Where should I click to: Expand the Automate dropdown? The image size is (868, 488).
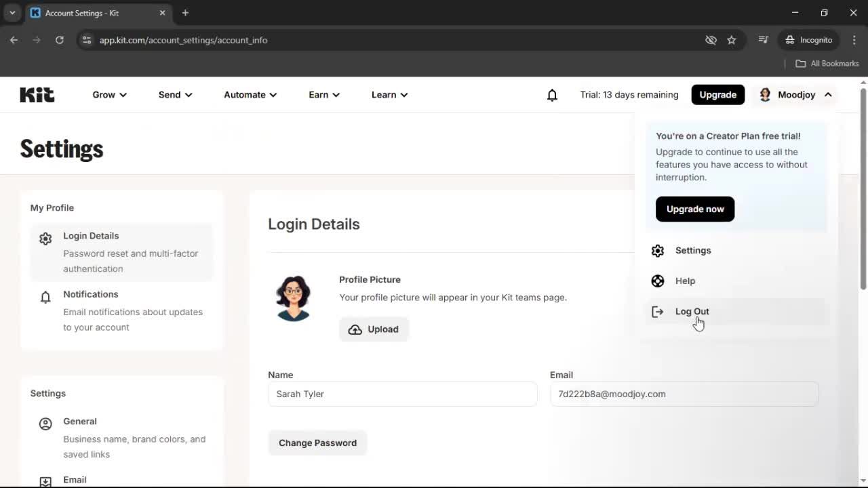tap(249, 95)
